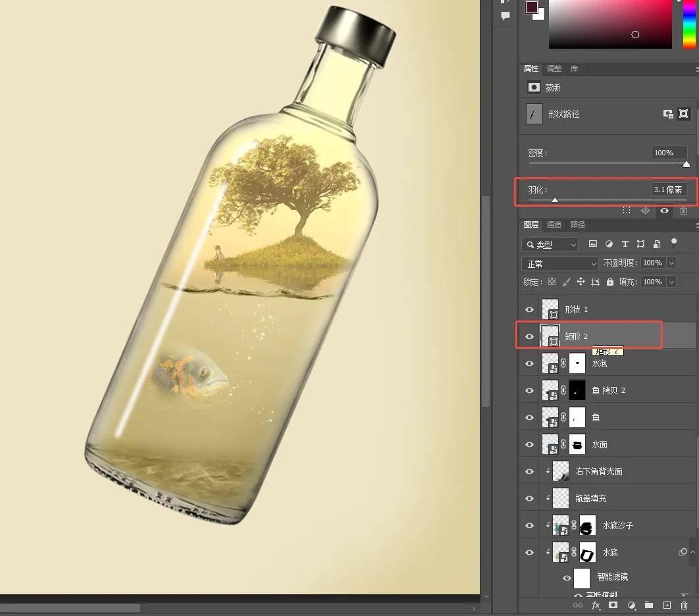Viewport: 699px width, 616px height.
Task: Click the add layer mask icon
Action: [613, 605]
